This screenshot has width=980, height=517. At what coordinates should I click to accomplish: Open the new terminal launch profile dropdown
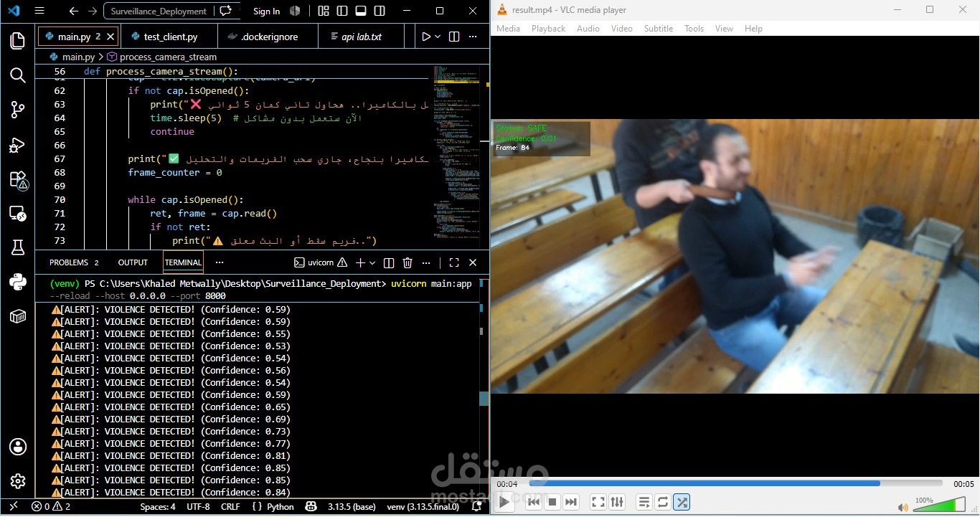372,262
